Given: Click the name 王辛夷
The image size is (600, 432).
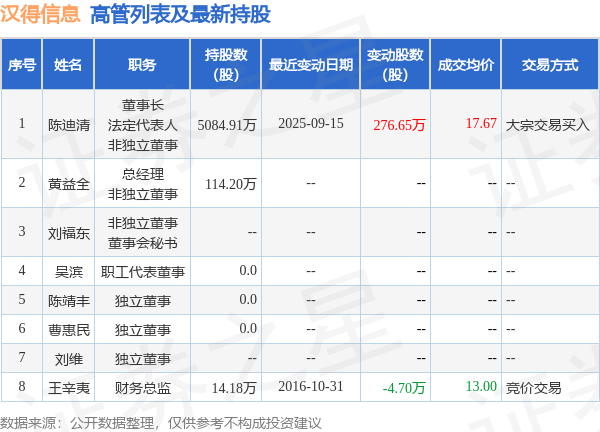Looking at the screenshot, I should point(68,388).
